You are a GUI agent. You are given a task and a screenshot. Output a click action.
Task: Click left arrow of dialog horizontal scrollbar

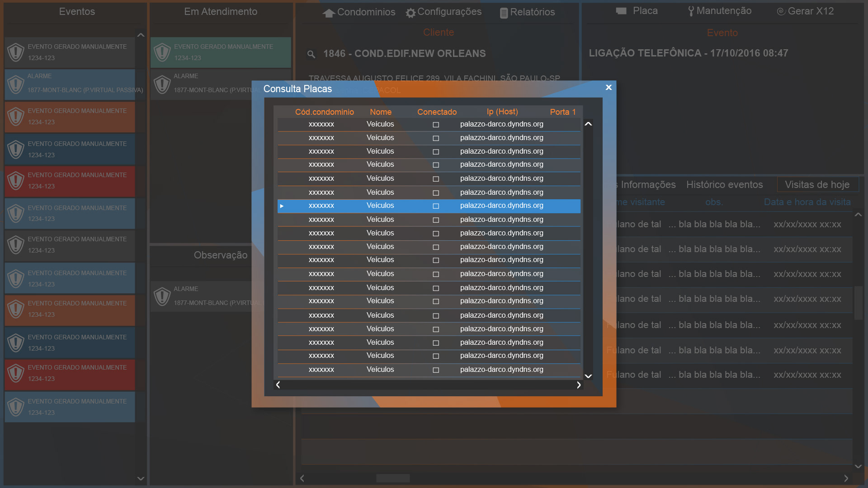(x=278, y=385)
